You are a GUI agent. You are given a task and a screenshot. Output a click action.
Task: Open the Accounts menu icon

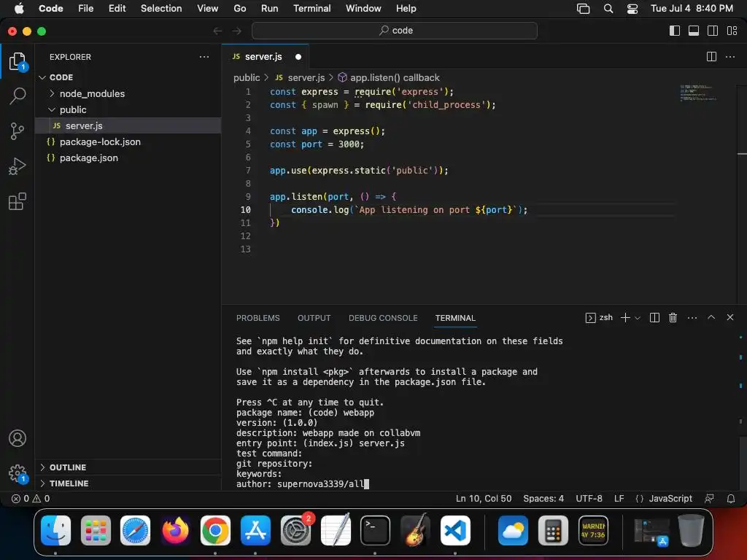click(x=18, y=438)
